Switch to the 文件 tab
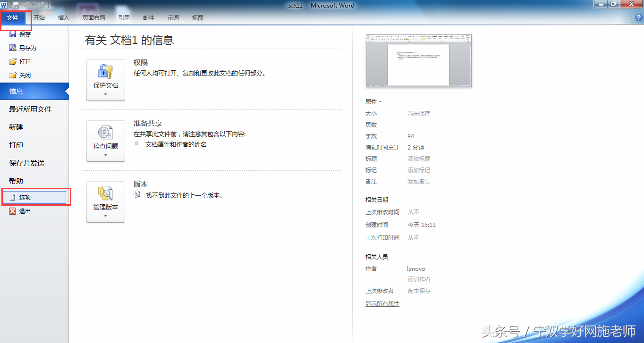 (x=12, y=18)
